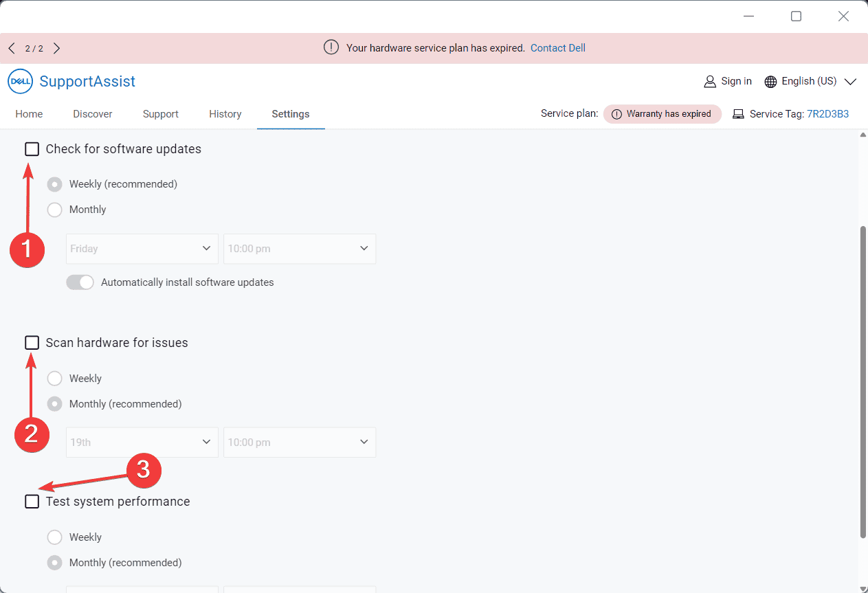Click the SupportAssist title text
This screenshot has height=593, width=868.
point(87,81)
